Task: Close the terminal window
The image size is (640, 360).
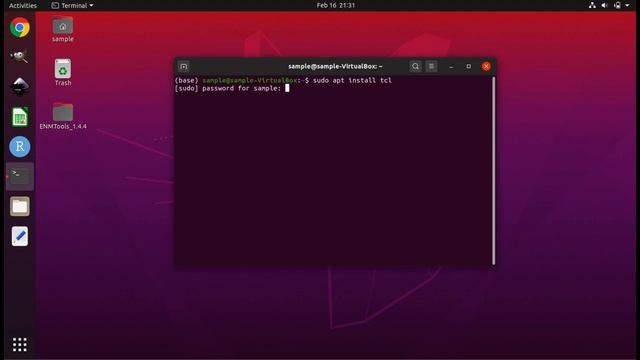Action: pos(486,66)
